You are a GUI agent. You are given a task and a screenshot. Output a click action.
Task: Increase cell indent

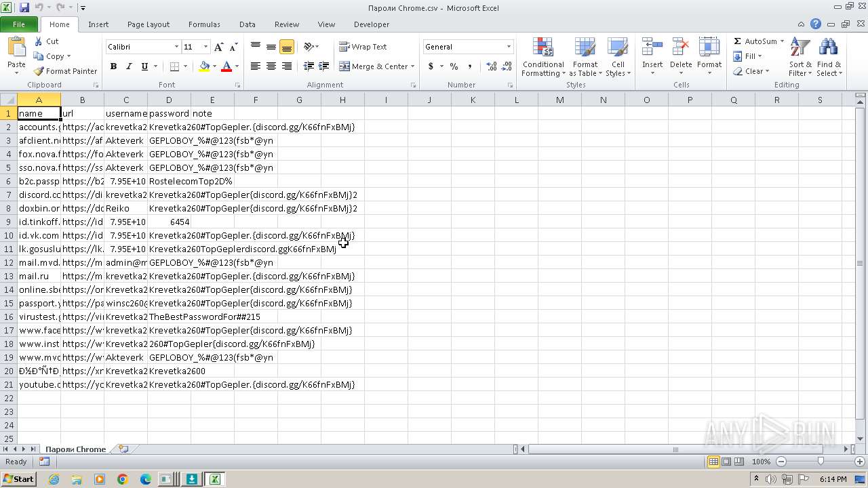click(x=324, y=66)
